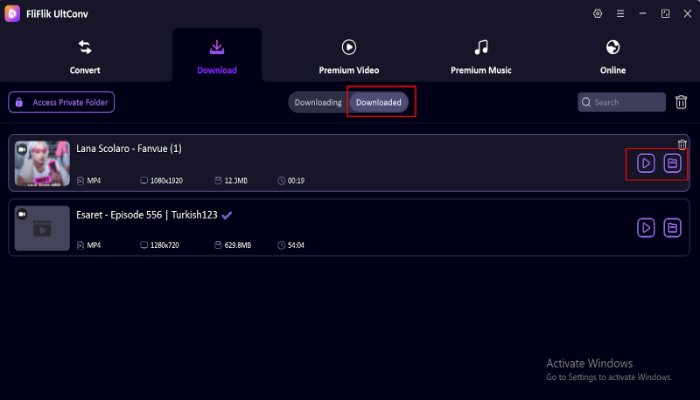
Task: Click the lock icon in Access Private Folder
Action: pyautogui.click(x=19, y=102)
